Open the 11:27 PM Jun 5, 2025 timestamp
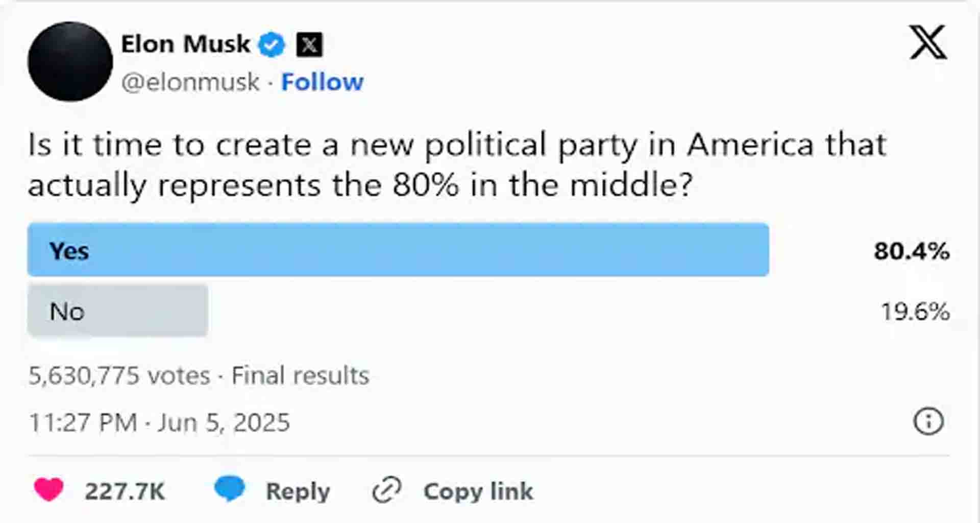Viewport: 980px width, 523px height. pyautogui.click(x=159, y=423)
